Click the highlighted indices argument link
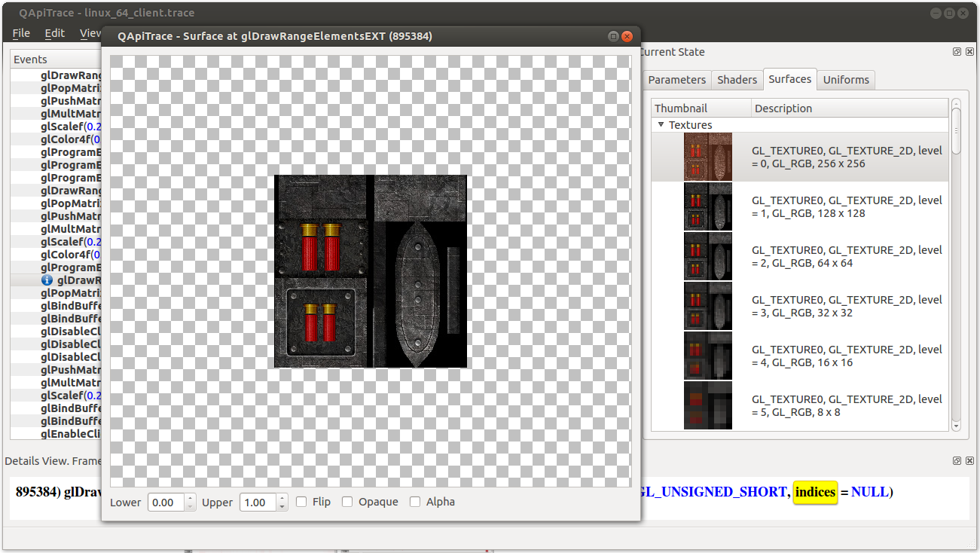This screenshot has width=980, height=553. tap(815, 492)
